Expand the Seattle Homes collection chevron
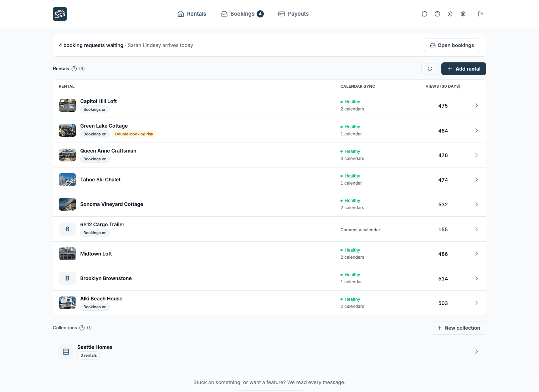539x392 pixels. click(477, 352)
